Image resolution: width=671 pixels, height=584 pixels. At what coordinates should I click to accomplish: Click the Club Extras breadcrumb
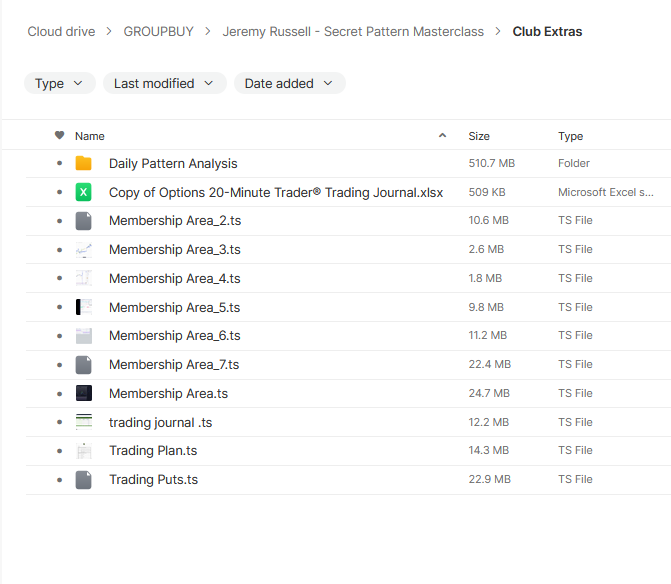coord(547,32)
